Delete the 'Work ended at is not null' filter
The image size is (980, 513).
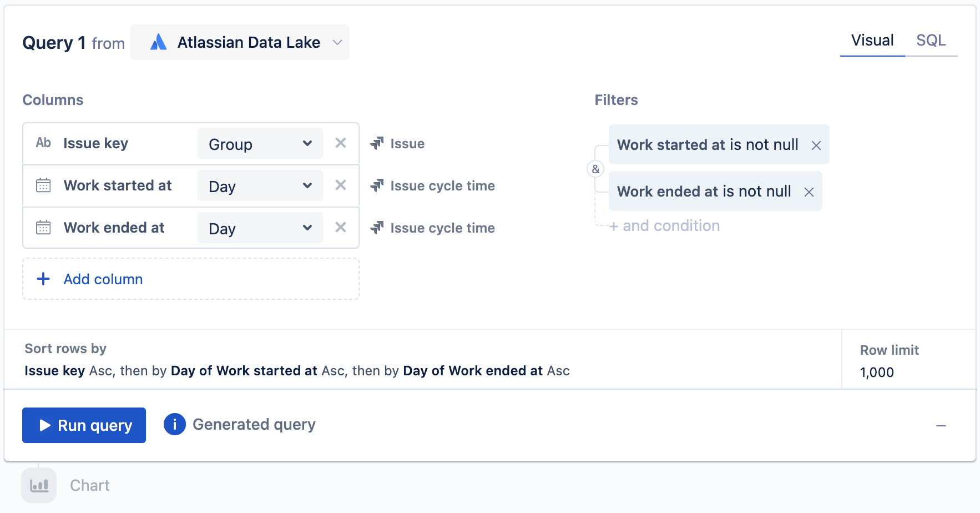coord(809,192)
